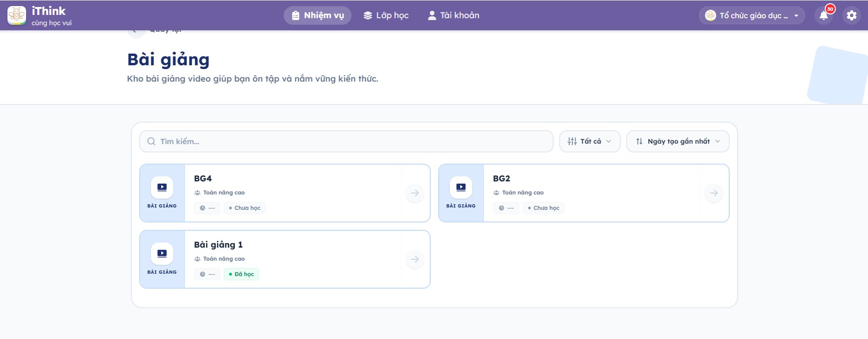Open the Bài giảng 1 lesson title
Image resolution: width=868 pixels, height=339 pixels.
(218, 245)
